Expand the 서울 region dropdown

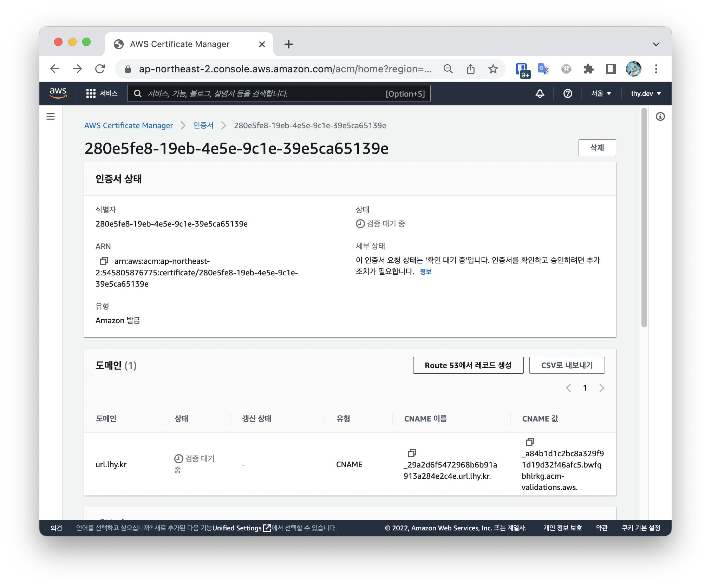tap(601, 93)
